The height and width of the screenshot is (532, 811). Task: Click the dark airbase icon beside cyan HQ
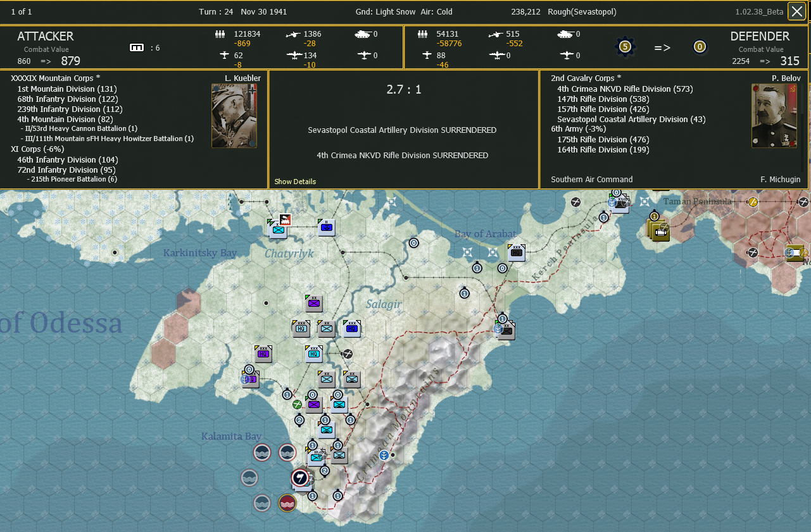click(x=347, y=354)
